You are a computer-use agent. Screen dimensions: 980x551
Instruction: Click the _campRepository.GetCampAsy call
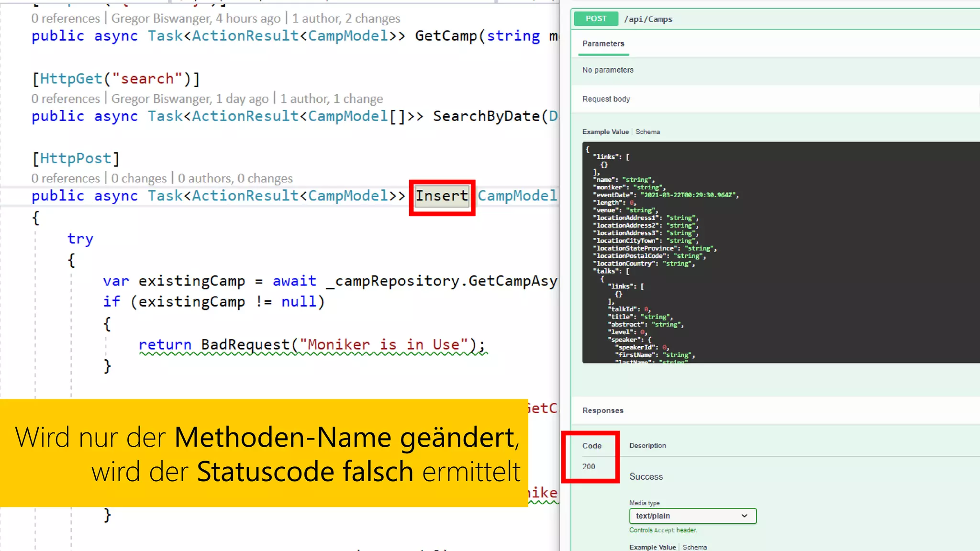tap(441, 281)
